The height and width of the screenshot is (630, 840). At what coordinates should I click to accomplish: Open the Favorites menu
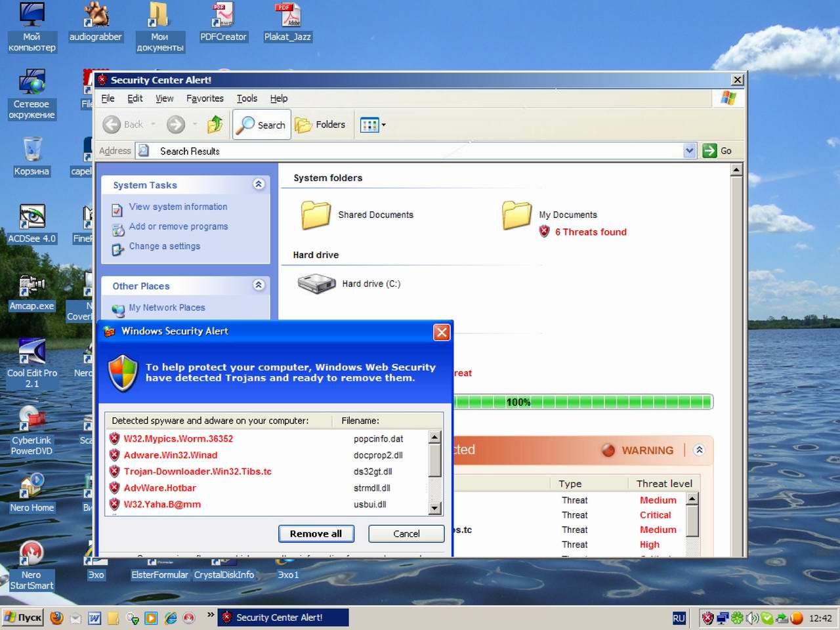pos(205,98)
